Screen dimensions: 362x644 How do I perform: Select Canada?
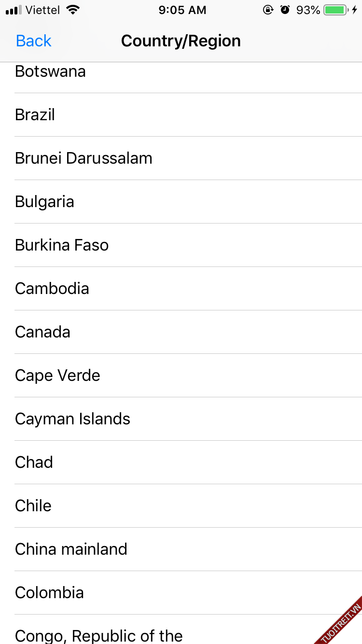42,332
